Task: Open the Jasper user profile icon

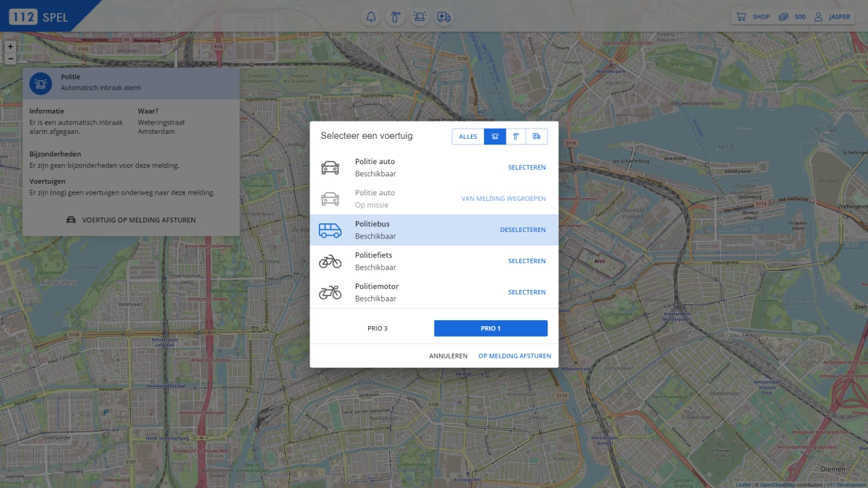Action: 819,17
